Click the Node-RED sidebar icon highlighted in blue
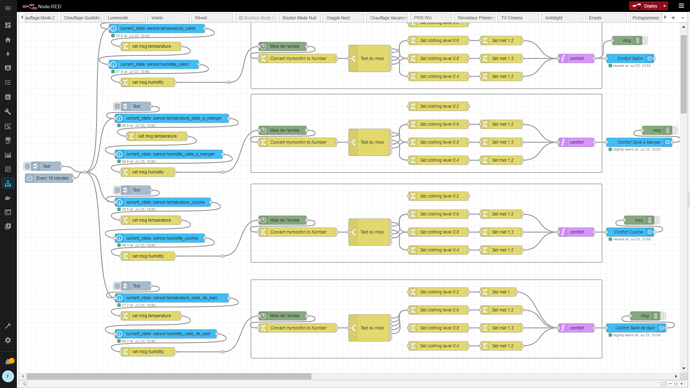 pos(8,183)
